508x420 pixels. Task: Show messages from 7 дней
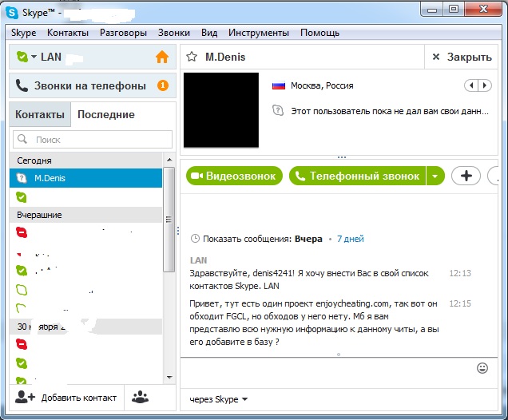tap(350, 239)
